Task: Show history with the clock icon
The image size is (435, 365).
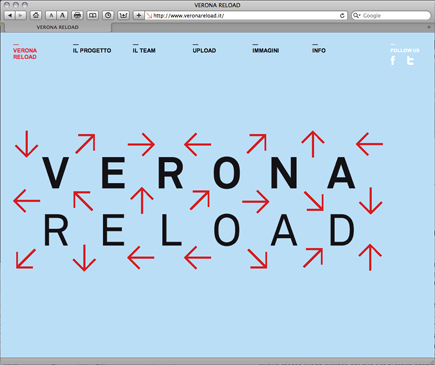Action: 108,15
